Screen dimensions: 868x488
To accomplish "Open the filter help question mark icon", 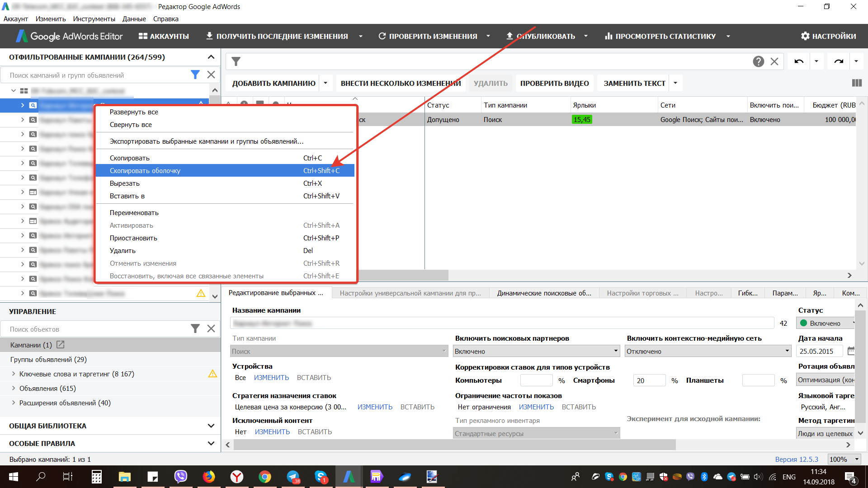I will click(759, 61).
